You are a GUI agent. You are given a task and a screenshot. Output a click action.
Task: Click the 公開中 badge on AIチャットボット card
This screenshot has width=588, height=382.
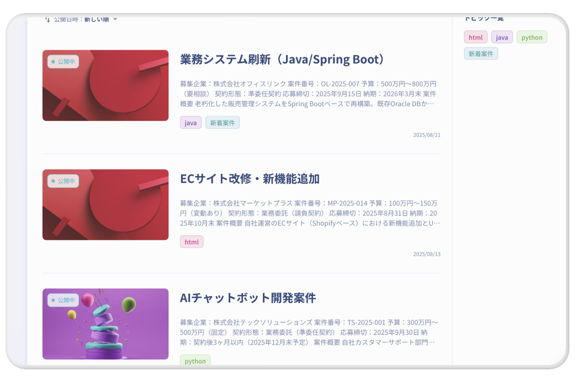(x=63, y=300)
